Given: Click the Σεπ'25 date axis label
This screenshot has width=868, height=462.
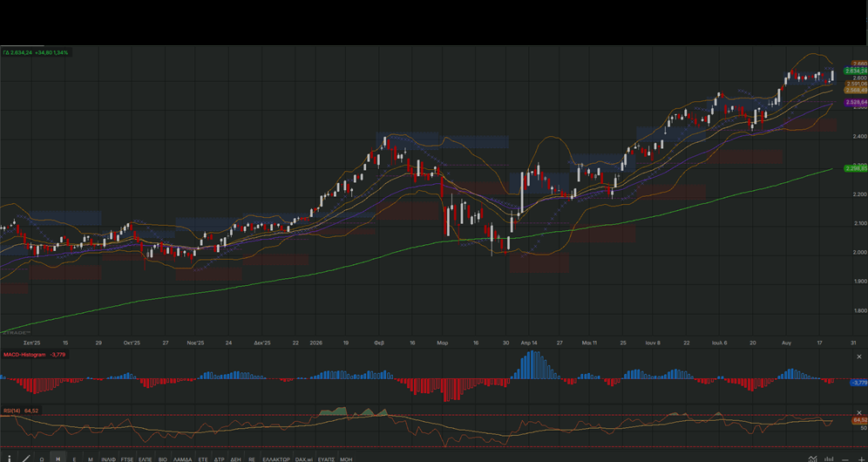Looking at the screenshot, I should tap(32, 343).
